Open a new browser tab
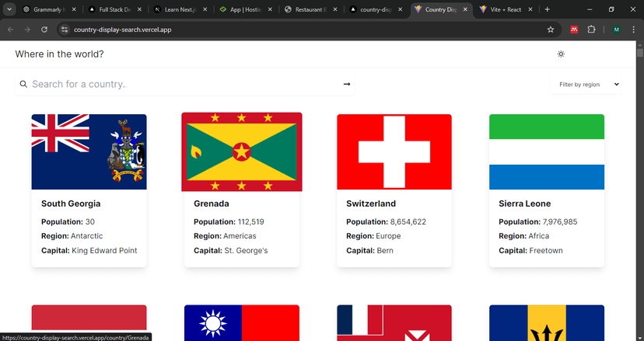Image resolution: width=644 pixels, height=341 pixels. pos(547,9)
